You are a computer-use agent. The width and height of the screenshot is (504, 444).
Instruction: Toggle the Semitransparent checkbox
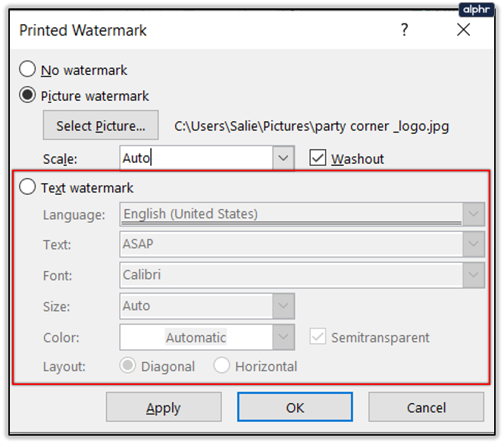318,337
